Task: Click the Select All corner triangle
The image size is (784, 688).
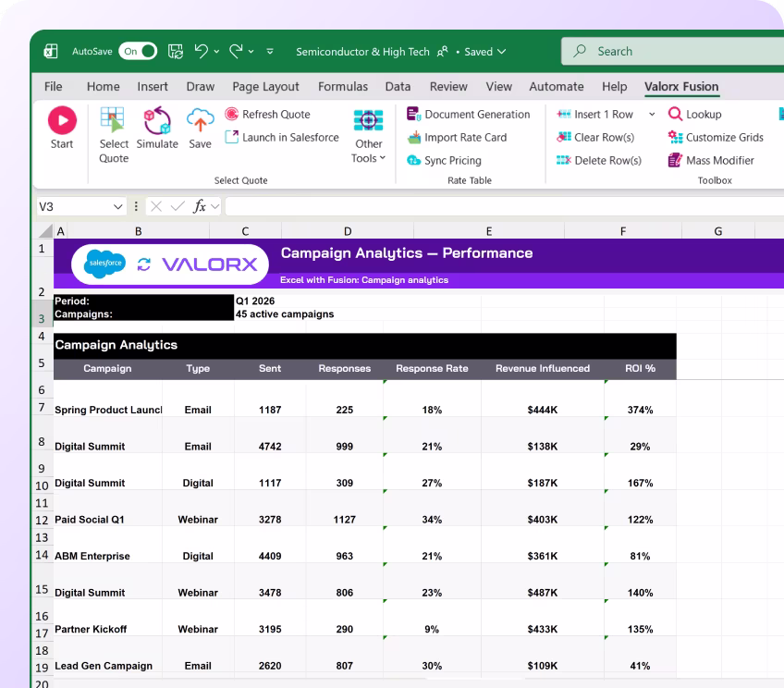Action: [45, 230]
